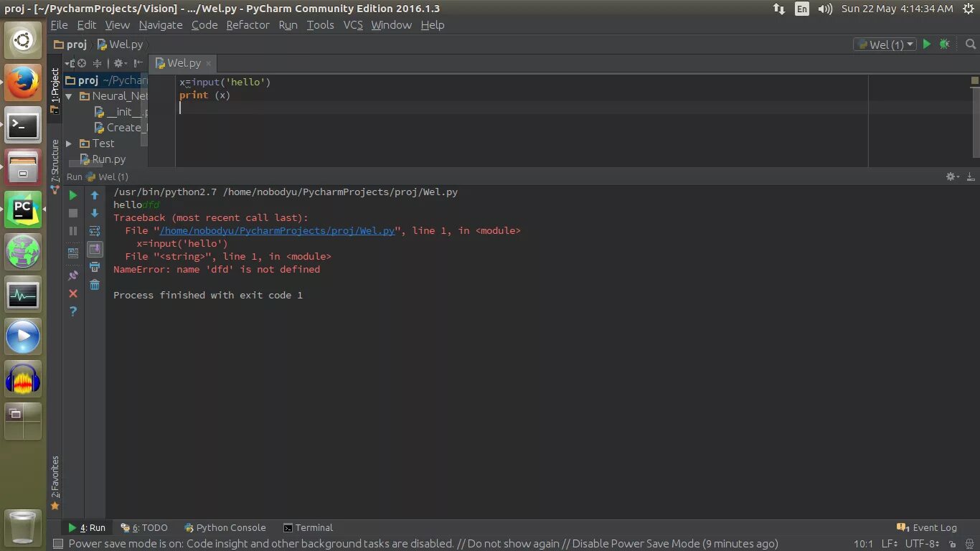Click the Pause output icon
This screenshot has width=980, height=551.
(x=73, y=231)
